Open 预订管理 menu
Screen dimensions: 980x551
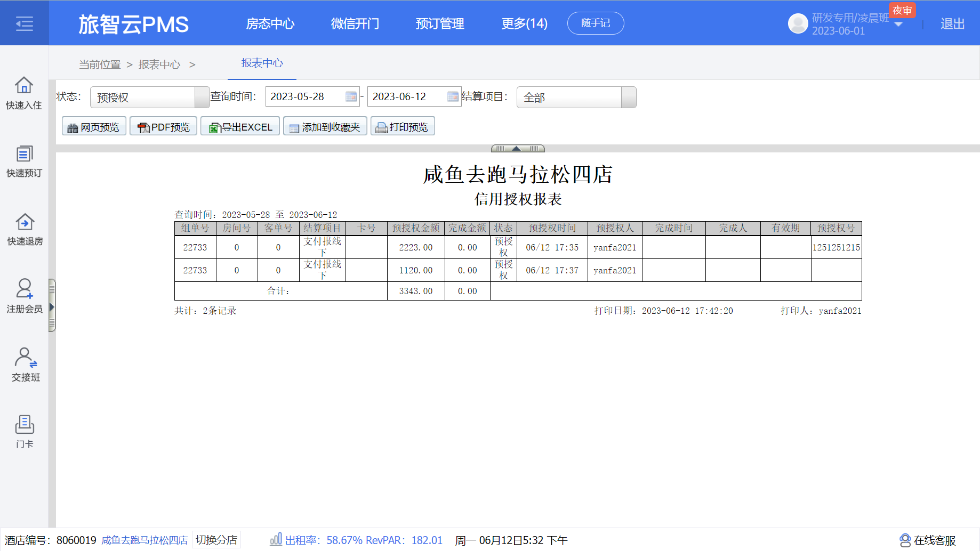point(440,23)
